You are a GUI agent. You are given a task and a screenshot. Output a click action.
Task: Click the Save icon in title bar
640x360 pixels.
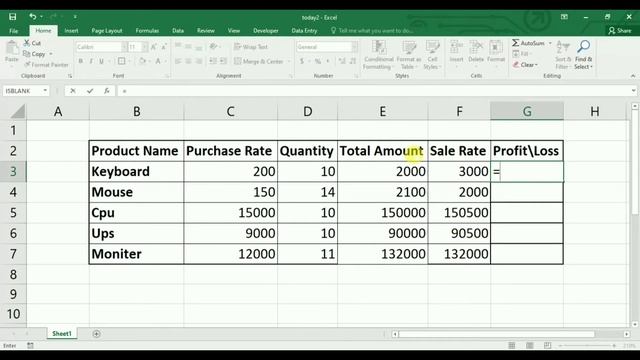(x=13, y=17)
